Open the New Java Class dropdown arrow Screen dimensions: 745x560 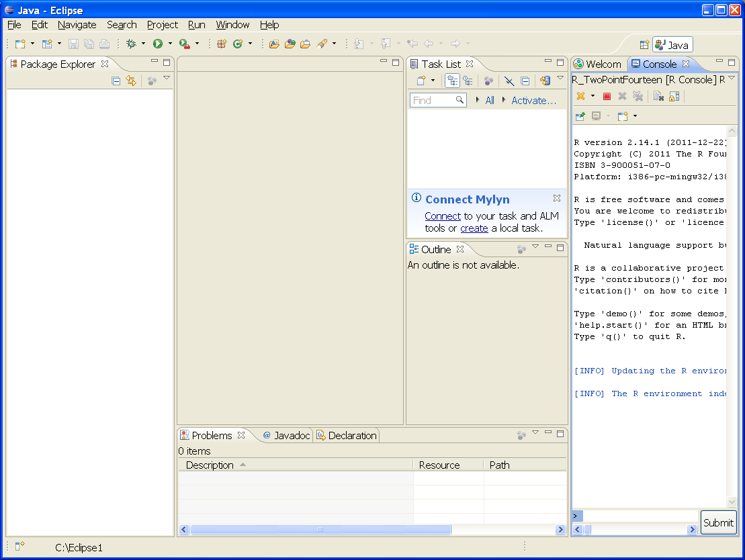click(250, 44)
